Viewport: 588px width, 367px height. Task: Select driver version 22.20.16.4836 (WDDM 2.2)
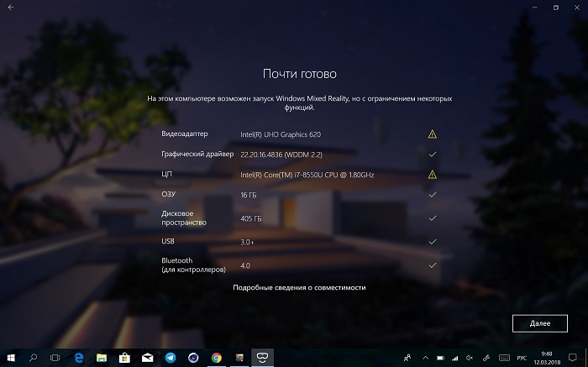[x=281, y=155]
